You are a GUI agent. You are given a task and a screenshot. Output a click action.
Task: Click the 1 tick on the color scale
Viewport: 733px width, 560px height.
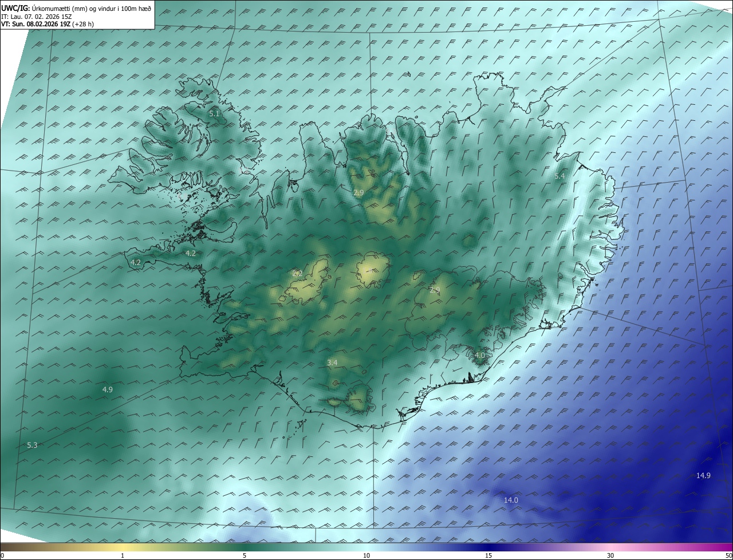click(x=123, y=555)
